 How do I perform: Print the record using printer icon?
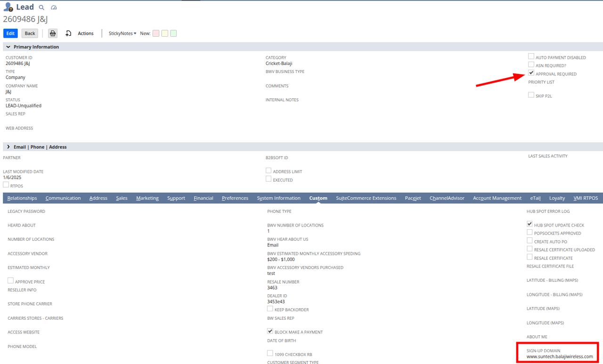click(53, 33)
